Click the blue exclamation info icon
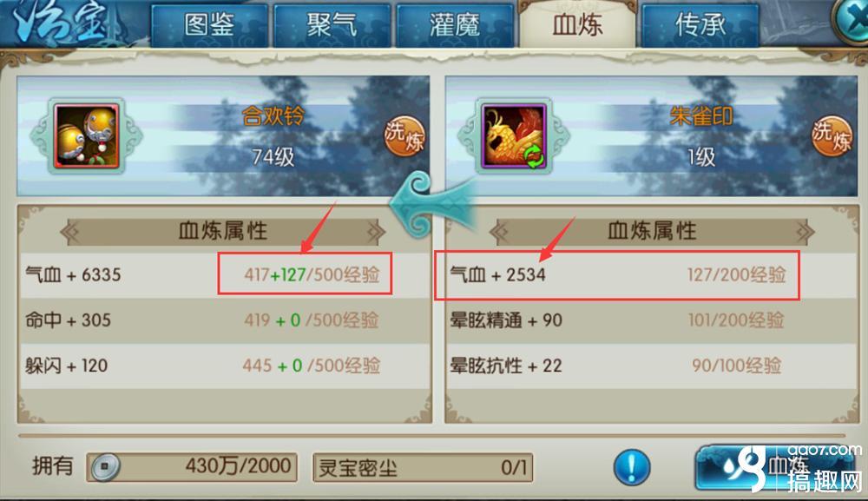Screen dimensions: 868x501 [632, 467]
